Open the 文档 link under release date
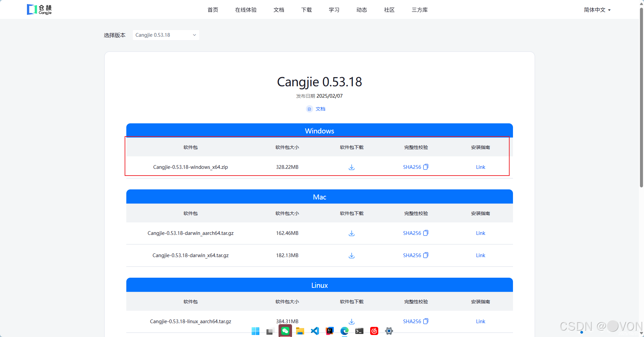Viewport: 644px width, 337px height. [320, 109]
